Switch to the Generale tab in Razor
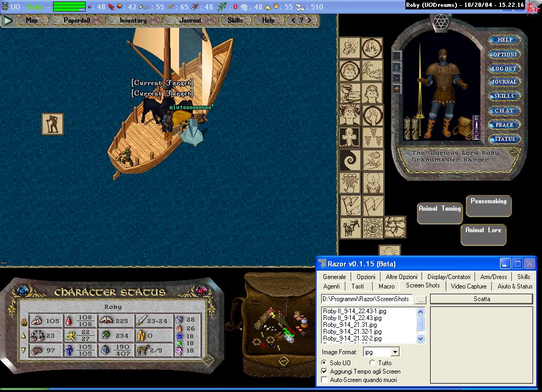Screen dimensions: 542x392 point(334,277)
